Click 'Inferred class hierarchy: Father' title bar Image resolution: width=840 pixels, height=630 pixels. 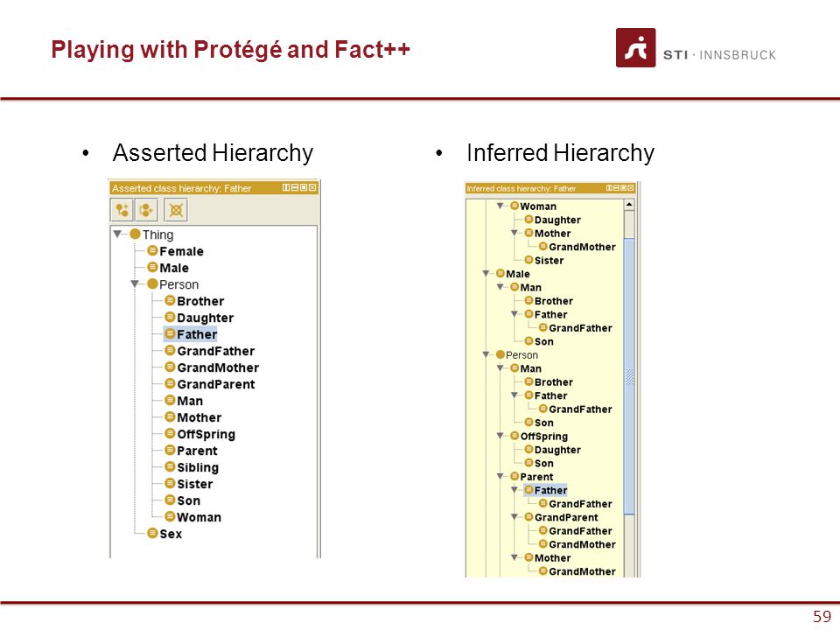point(550,188)
